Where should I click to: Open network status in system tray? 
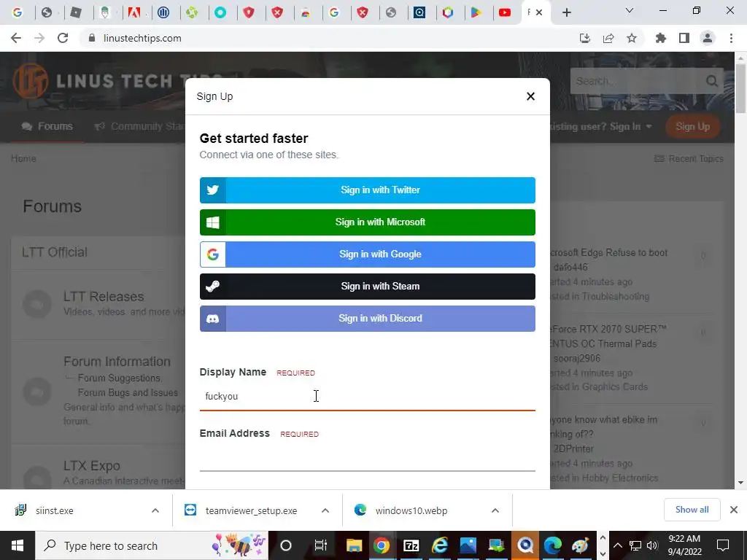pyautogui.click(x=635, y=545)
